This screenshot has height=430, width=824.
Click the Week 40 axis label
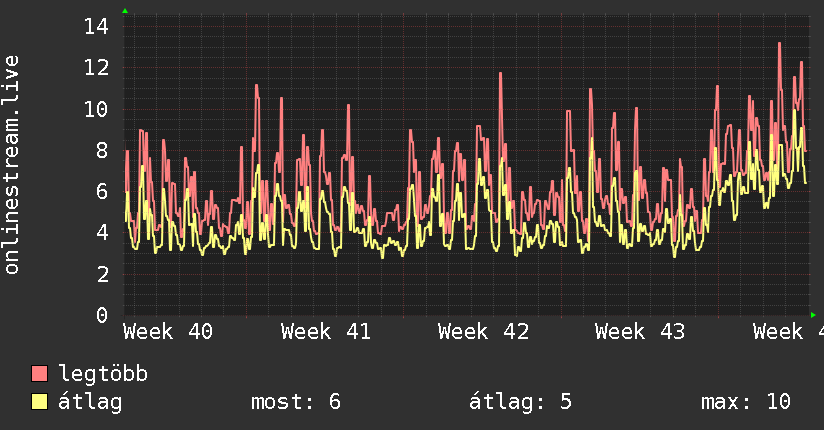168,332
